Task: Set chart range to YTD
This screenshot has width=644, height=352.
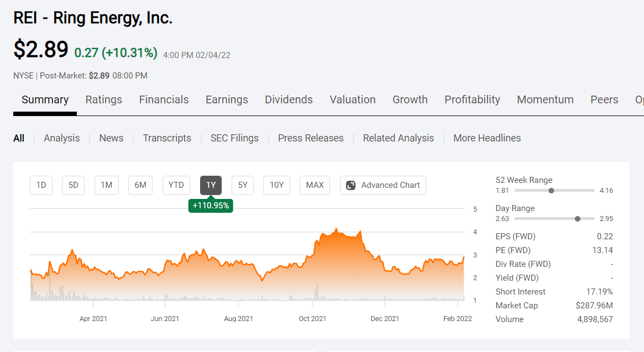Action: coord(176,185)
